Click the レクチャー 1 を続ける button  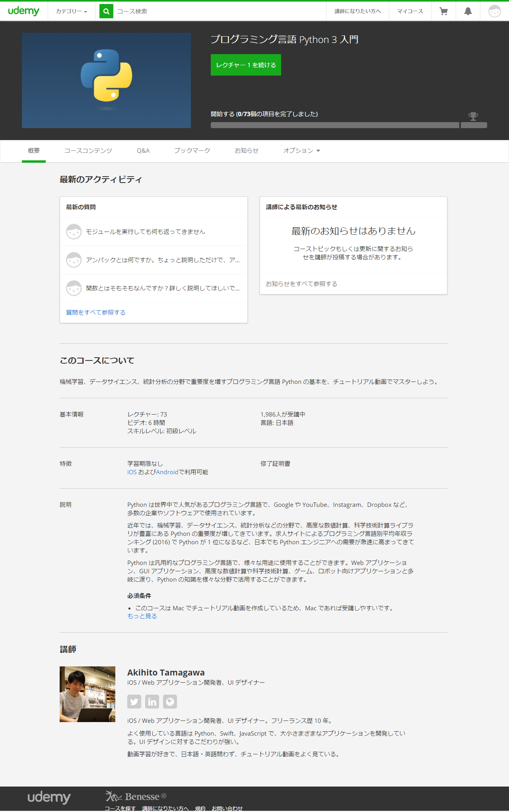point(246,65)
